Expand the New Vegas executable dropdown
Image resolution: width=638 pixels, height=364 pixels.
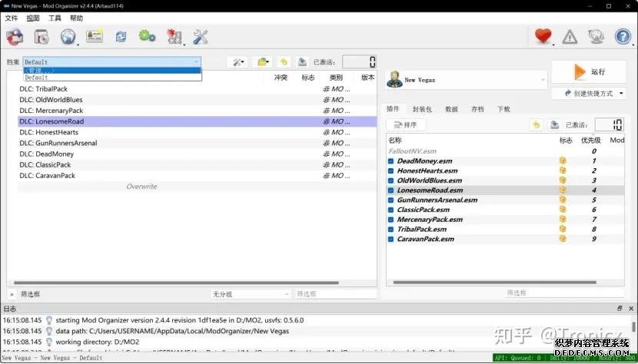pos(542,80)
